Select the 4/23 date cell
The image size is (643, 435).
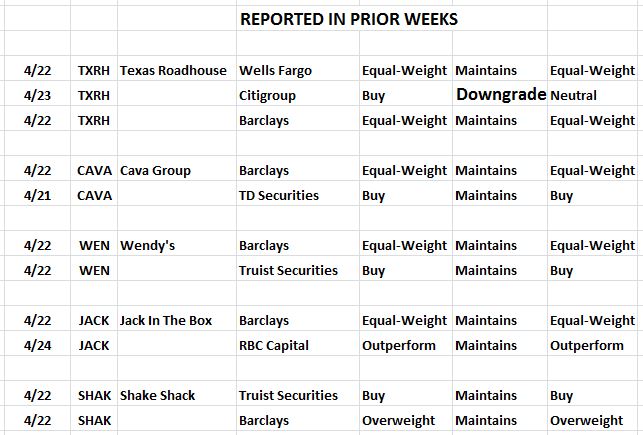tap(37, 96)
